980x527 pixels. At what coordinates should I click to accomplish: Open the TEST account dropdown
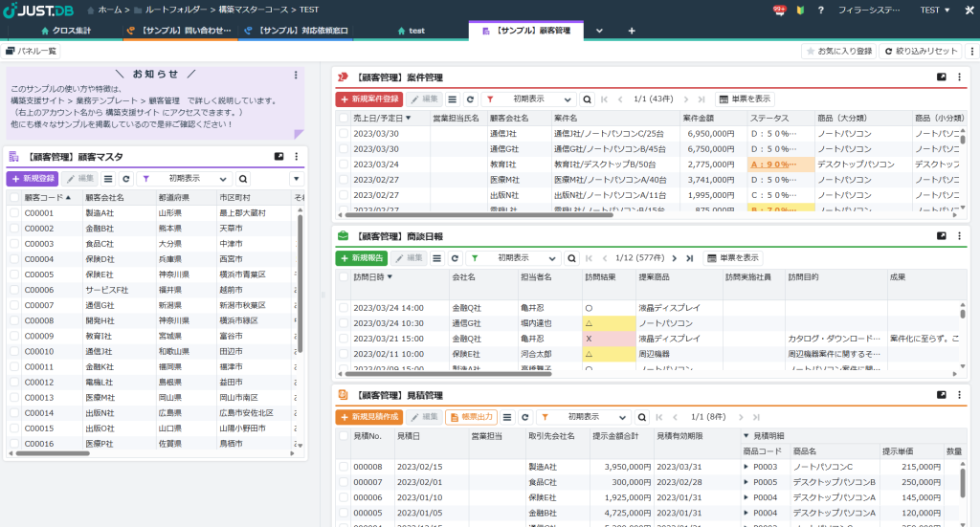pos(934,10)
